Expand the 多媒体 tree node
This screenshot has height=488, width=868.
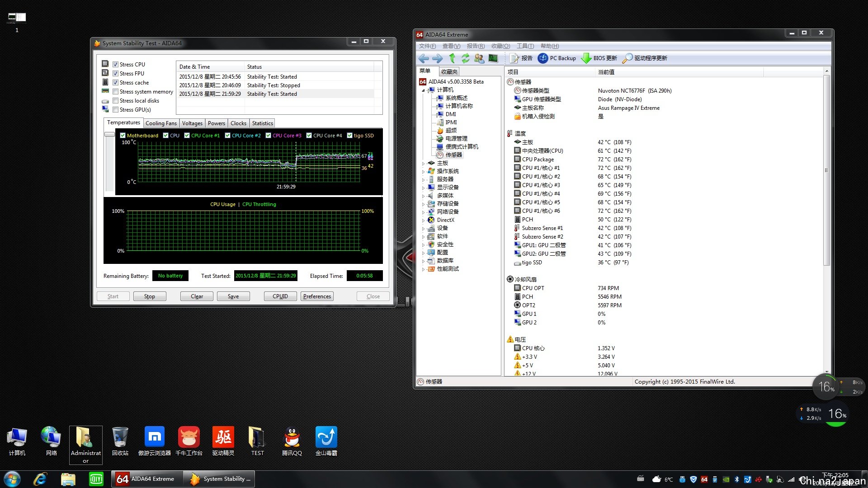point(424,196)
